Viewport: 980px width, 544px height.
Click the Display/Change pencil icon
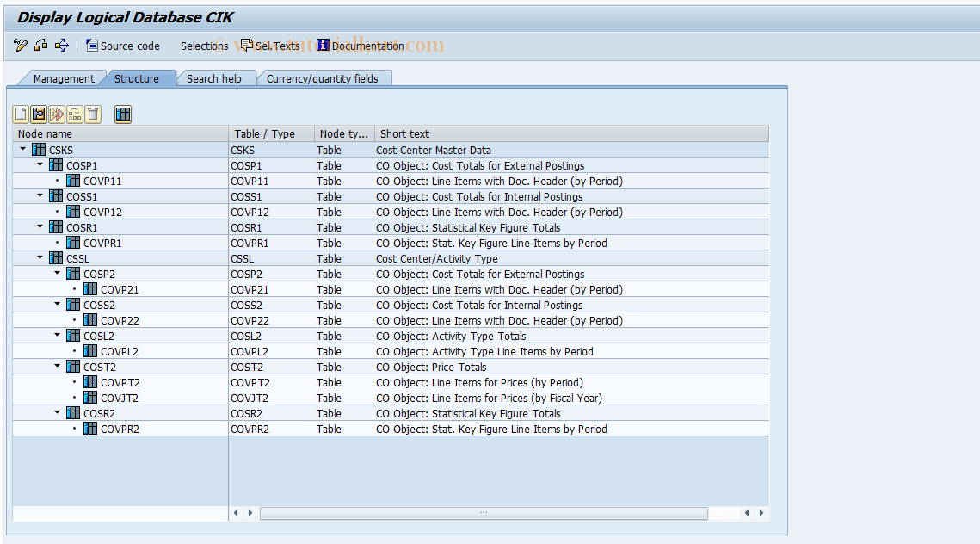(x=19, y=45)
